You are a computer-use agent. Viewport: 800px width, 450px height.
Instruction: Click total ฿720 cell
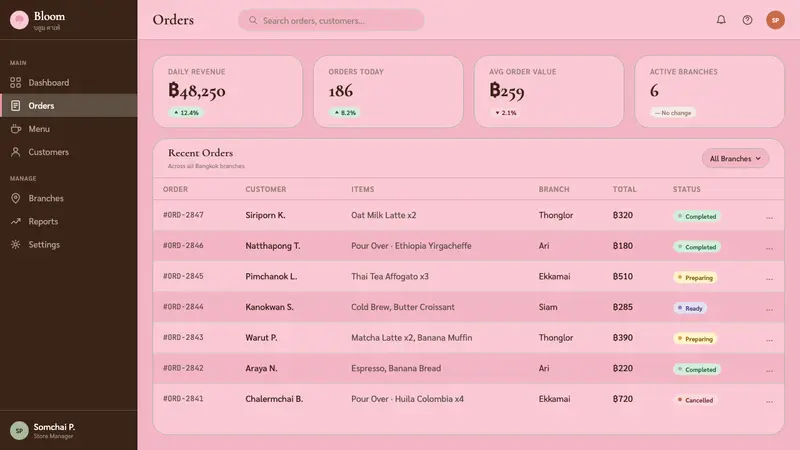(x=623, y=399)
